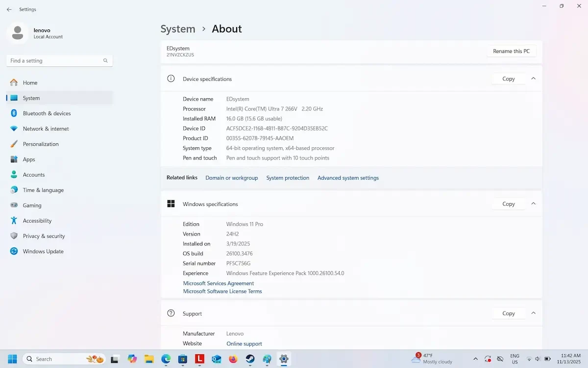Image resolution: width=588 pixels, height=368 pixels.
Task: Click the Version value 24H2
Action: click(x=232, y=234)
